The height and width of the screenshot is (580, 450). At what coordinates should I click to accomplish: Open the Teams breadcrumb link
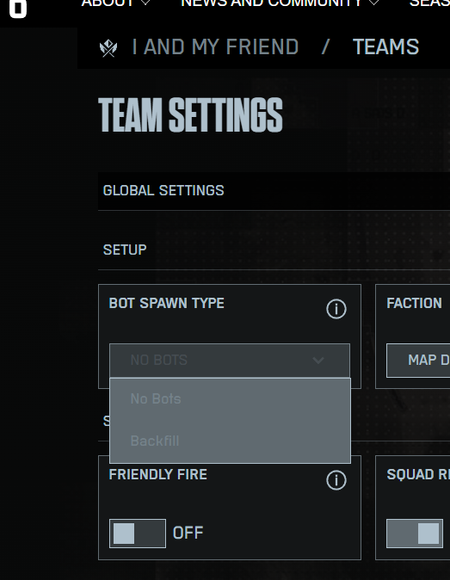tap(386, 47)
